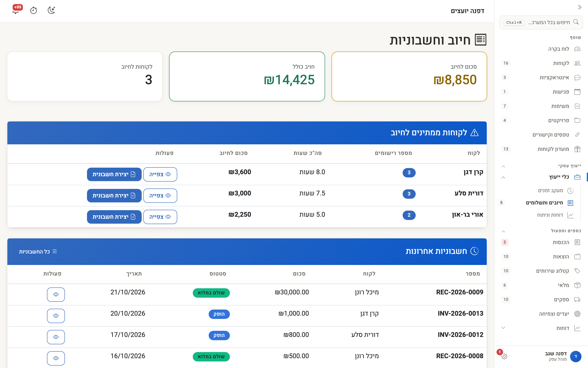This screenshot has height=368, width=588.
Task: Toggle dark mode with the moon icon
Action: click(51, 10)
